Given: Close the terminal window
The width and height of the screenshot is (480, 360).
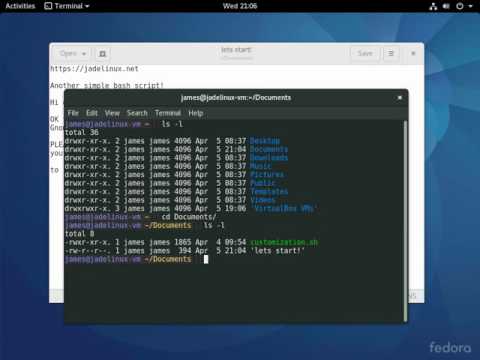Looking at the screenshot, I should click(399, 98).
